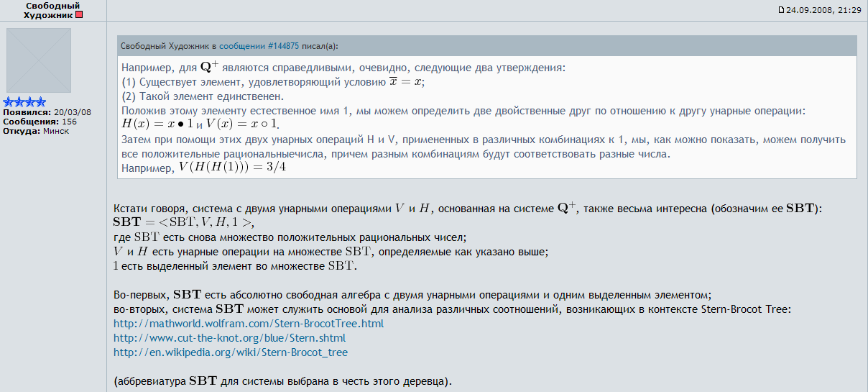Click the author's blank avatar image

click(x=39, y=60)
